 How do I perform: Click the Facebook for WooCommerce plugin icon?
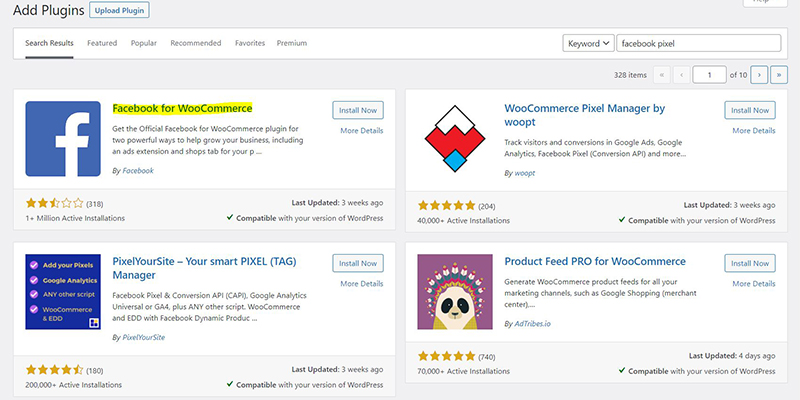tap(63, 139)
